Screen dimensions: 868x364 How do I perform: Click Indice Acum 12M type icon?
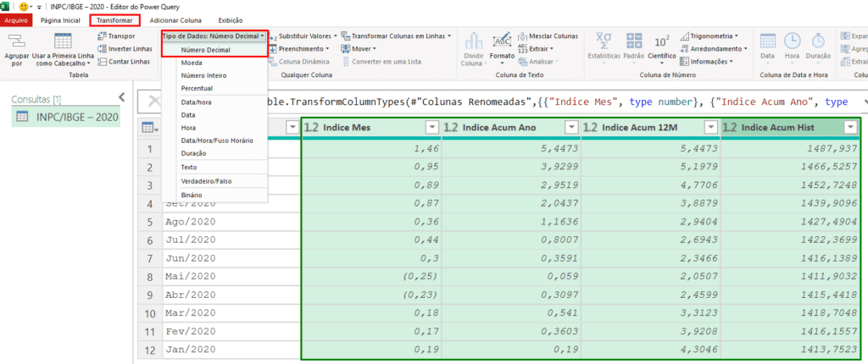point(591,128)
